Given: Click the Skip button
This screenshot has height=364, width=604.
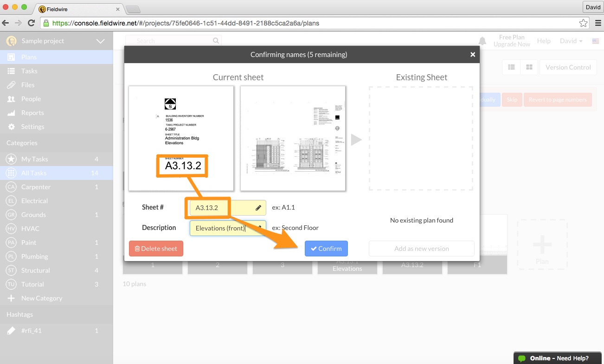Looking at the screenshot, I should 512,100.
